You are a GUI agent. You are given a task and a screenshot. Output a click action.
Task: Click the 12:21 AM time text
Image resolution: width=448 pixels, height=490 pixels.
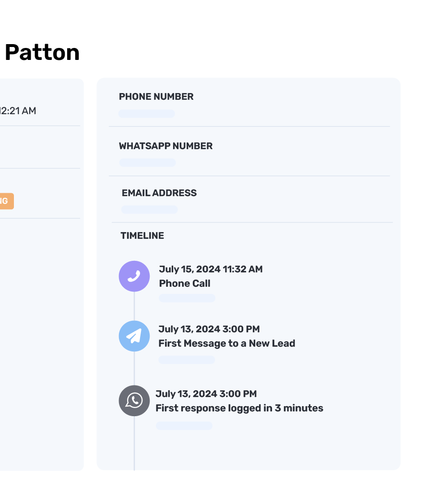click(x=18, y=111)
